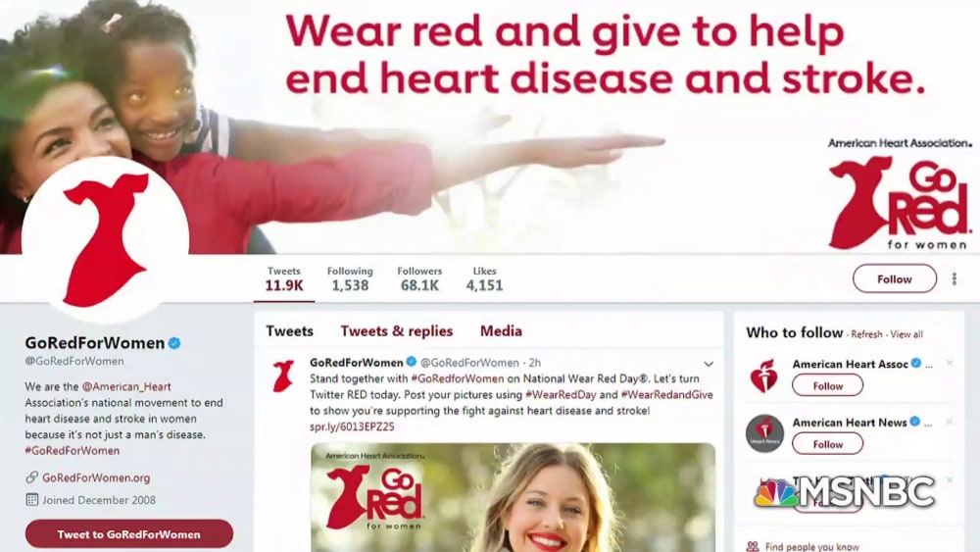The image size is (980, 552).
Task: Follow the American Heart Assoc account
Action: pyautogui.click(x=827, y=385)
